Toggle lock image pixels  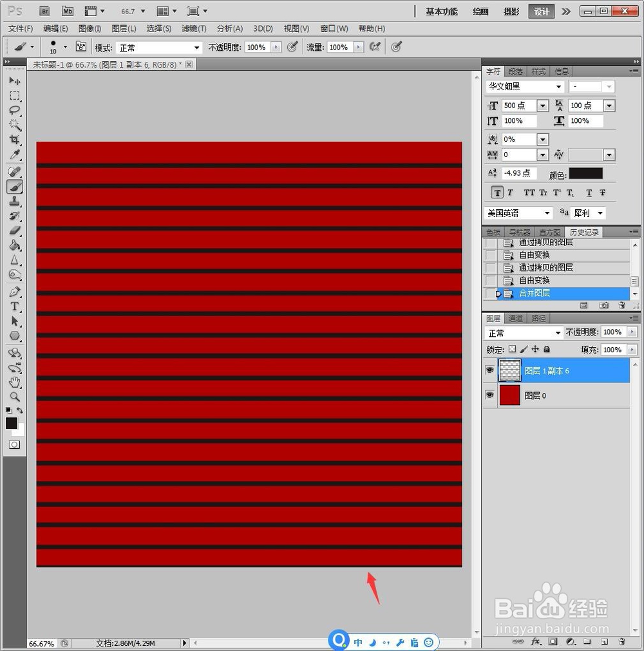524,349
